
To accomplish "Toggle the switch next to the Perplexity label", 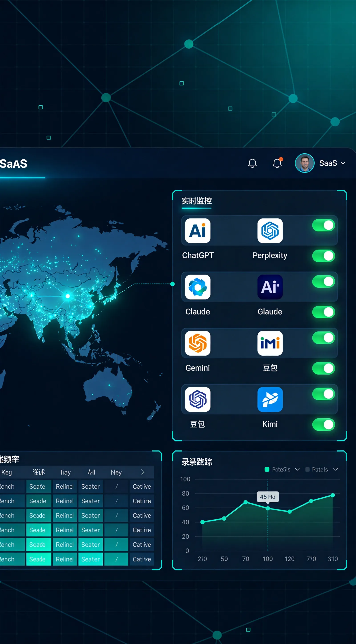I will coord(324,256).
